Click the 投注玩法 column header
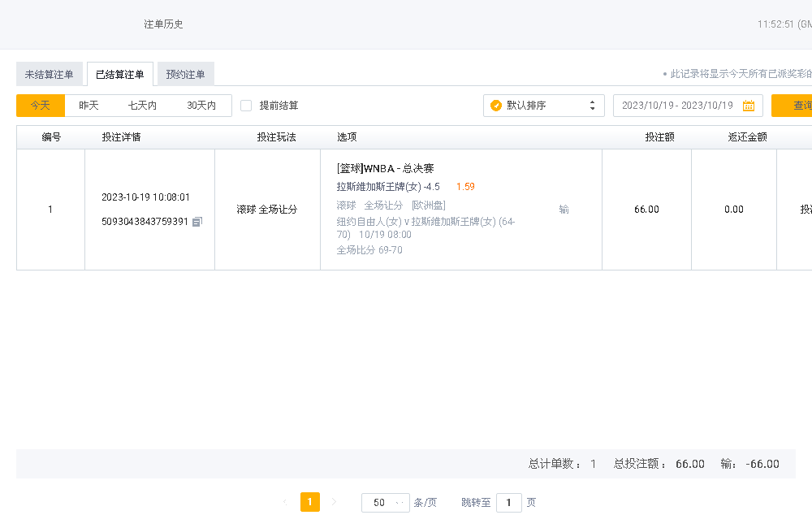Image resolution: width=812 pixels, height=528 pixels. [277, 136]
